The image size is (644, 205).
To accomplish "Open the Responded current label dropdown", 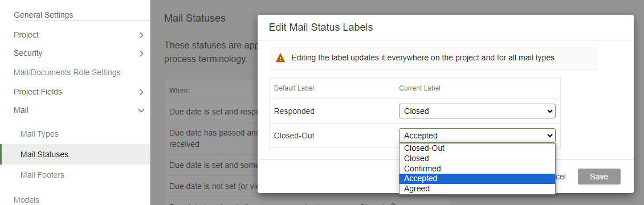I will tap(477, 111).
